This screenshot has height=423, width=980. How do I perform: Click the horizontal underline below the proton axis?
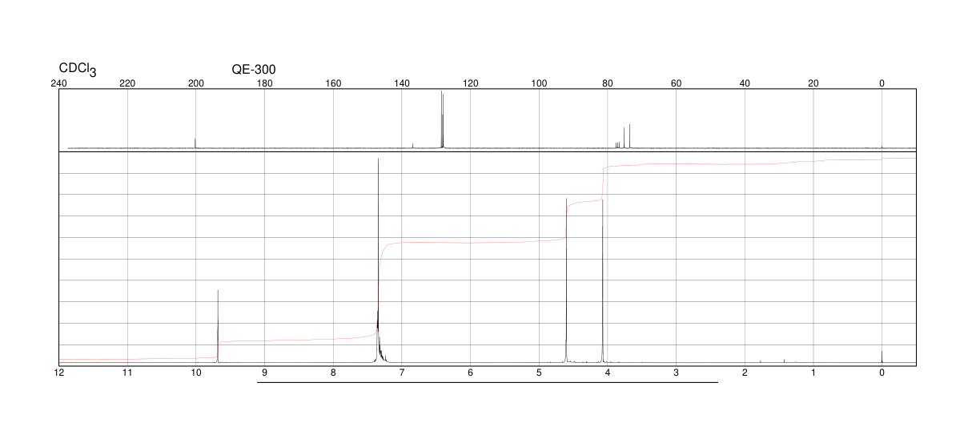pos(487,382)
